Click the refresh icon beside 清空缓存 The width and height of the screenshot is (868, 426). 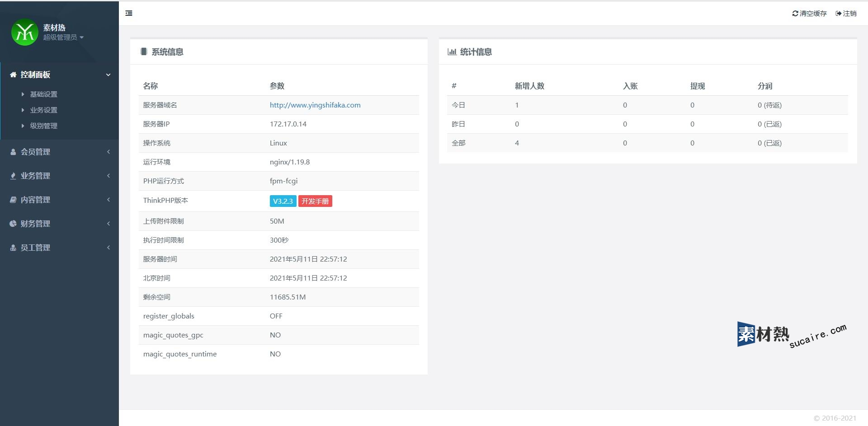795,14
